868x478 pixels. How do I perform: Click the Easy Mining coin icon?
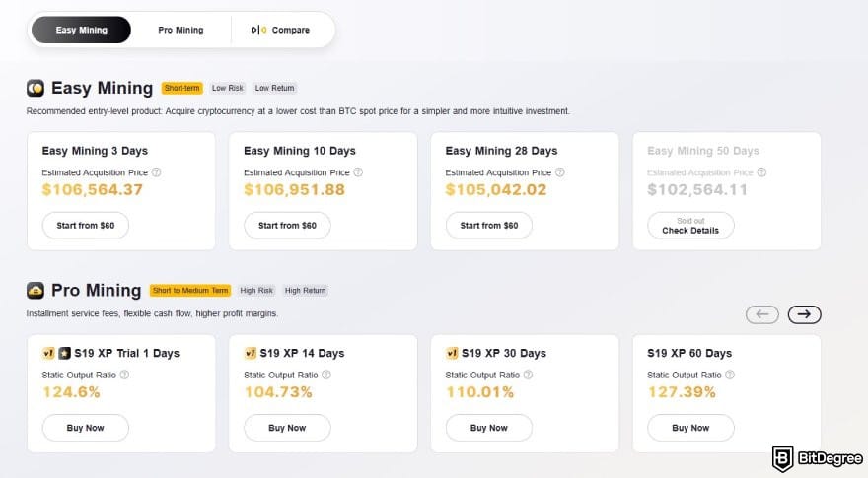coord(36,88)
